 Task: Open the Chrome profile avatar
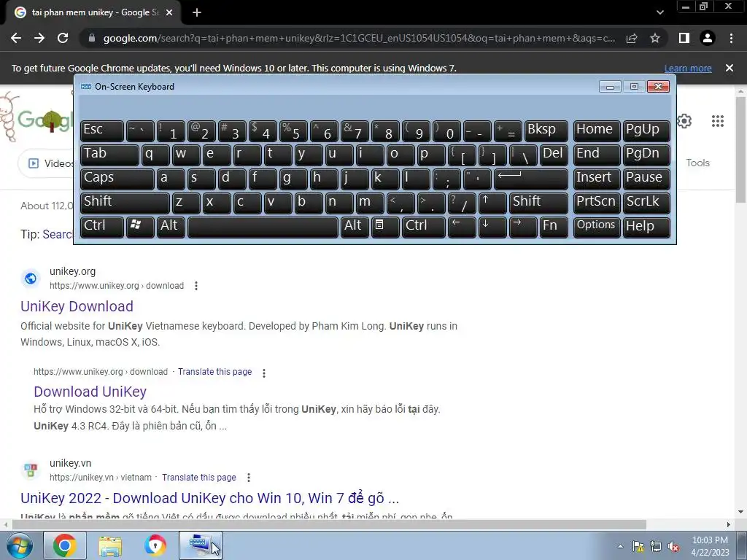pyautogui.click(x=708, y=38)
